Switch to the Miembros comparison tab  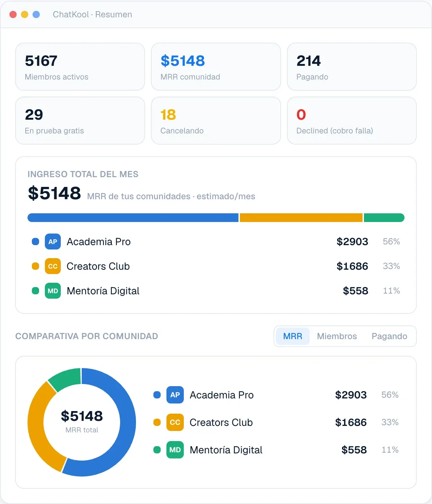[x=337, y=336]
